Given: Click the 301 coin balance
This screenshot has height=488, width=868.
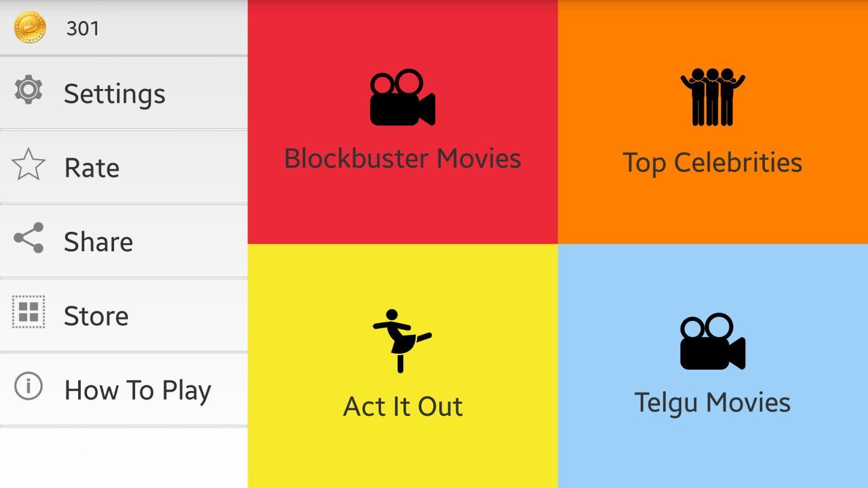Looking at the screenshot, I should [x=83, y=28].
